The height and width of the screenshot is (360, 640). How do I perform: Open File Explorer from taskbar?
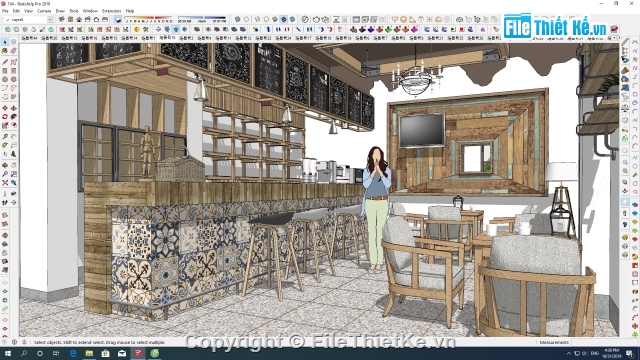[x=89, y=353]
